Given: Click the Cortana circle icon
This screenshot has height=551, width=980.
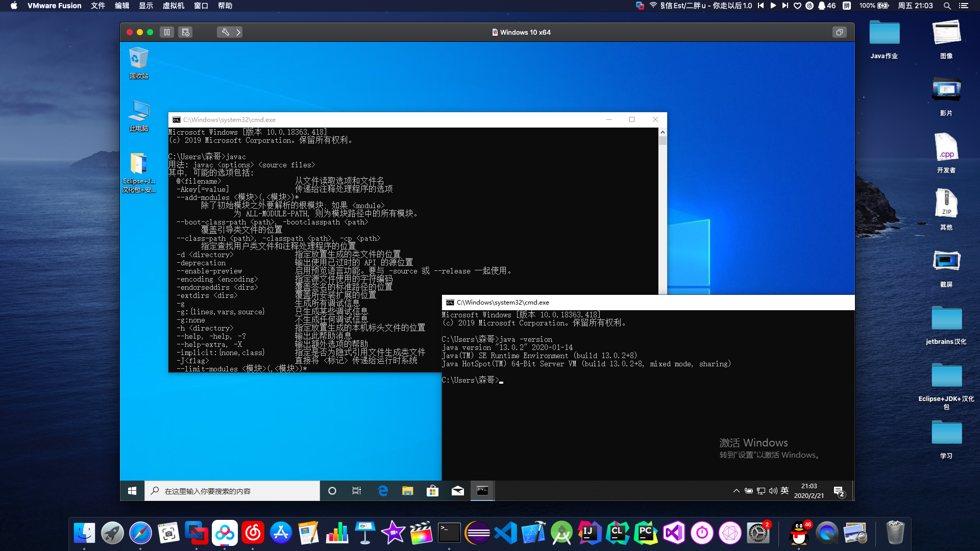Looking at the screenshot, I should [332, 491].
